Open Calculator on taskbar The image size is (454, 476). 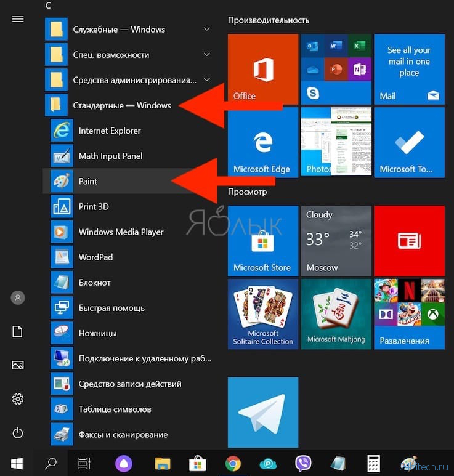tap(373, 464)
